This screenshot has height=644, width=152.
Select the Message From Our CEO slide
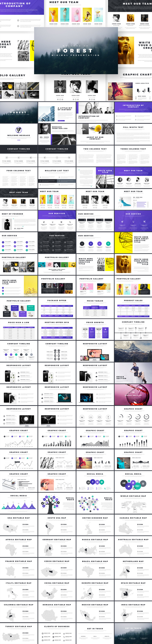pos(57,134)
